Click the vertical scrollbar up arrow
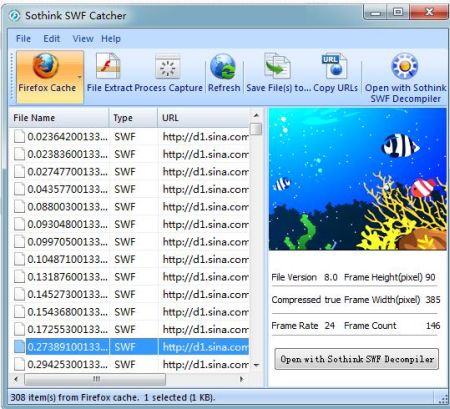450x409 pixels. [256, 115]
